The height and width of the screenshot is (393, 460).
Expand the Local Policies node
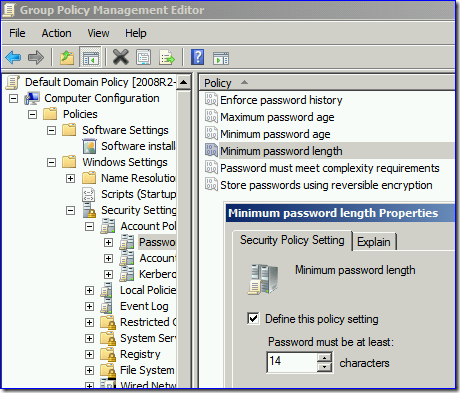click(89, 290)
